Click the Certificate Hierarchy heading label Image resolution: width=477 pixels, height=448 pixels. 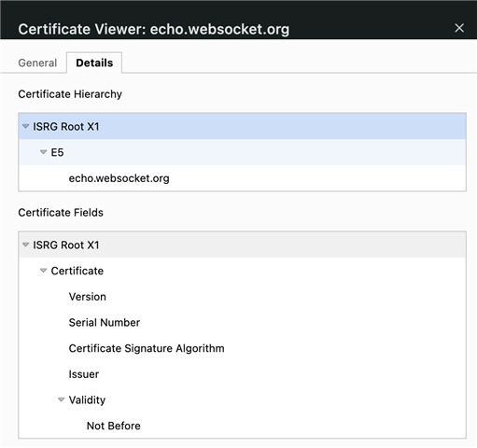coord(70,94)
